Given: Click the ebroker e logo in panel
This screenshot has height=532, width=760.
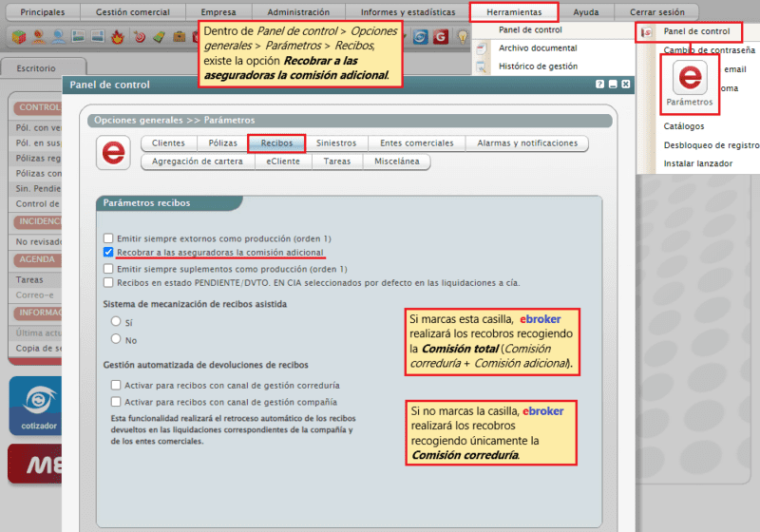Looking at the screenshot, I should (113, 153).
